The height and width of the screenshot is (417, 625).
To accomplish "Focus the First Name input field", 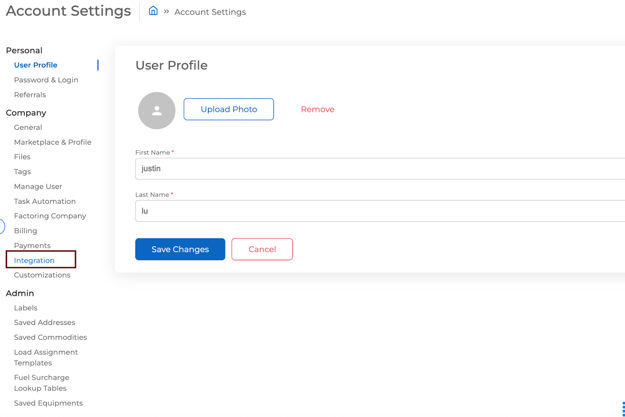I will [380, 169].
